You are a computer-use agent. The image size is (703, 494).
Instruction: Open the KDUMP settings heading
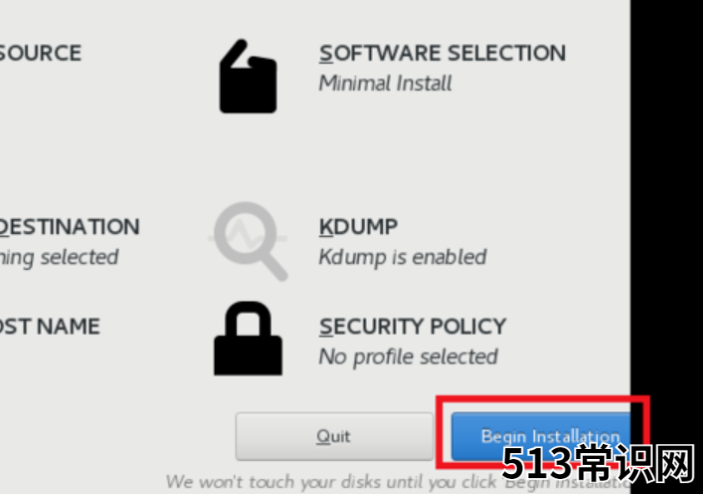click(358, 227)
